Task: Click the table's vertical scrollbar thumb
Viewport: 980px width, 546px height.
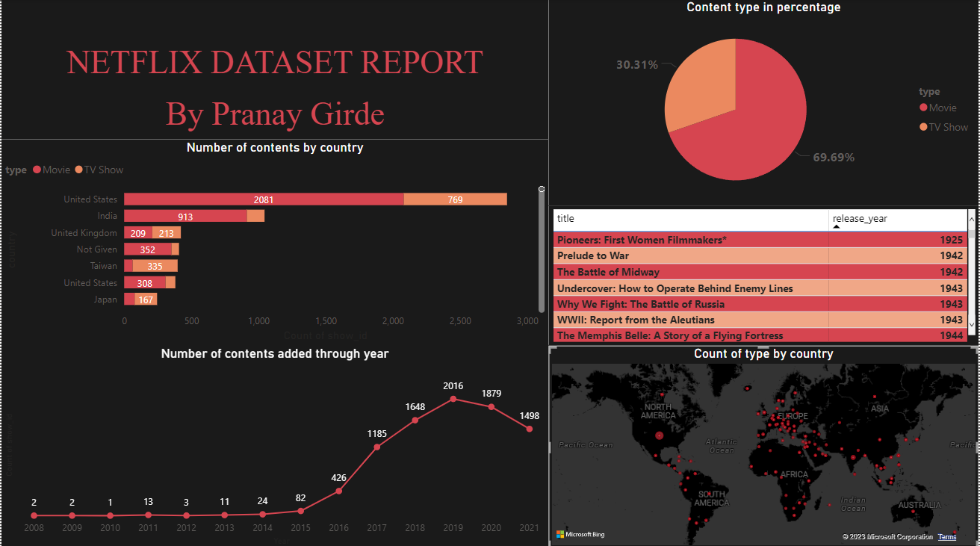Action: click(972, 233)
